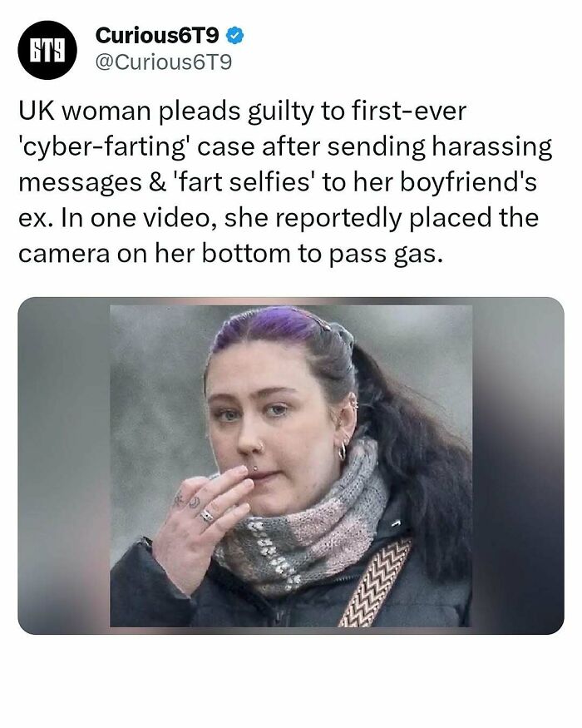Click the words 'harassing' in the tweet text
The height and width of the screenshot is (728, 582).
[492, 147]
